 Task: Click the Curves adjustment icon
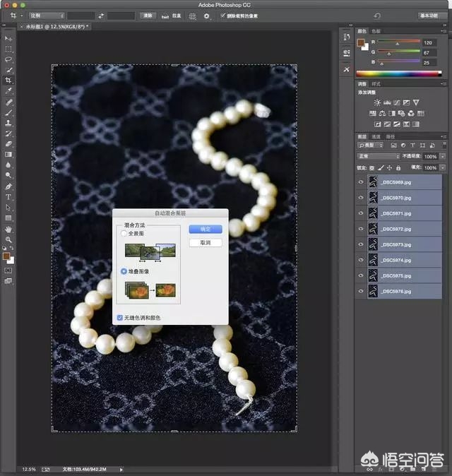397,102
